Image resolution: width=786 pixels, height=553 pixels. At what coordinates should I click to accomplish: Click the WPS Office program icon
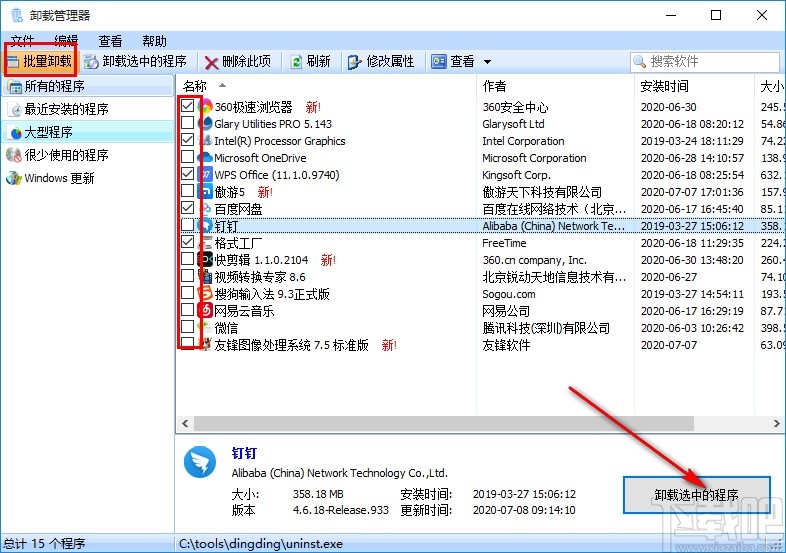(x=206, y=174)
